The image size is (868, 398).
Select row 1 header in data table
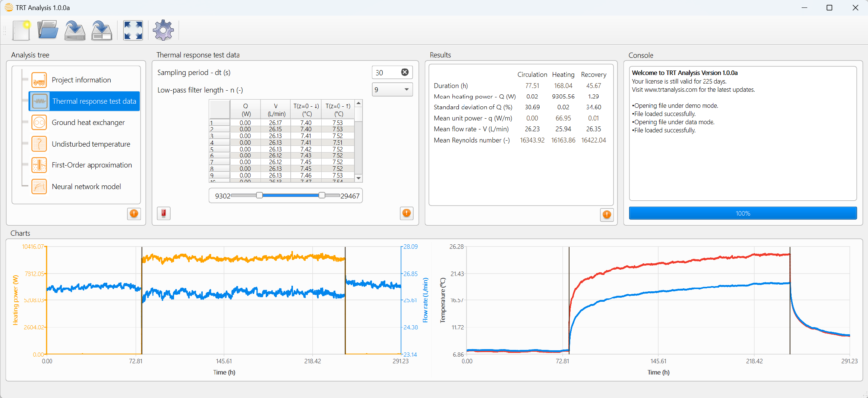pyautogui.click(x=220, y=123)
